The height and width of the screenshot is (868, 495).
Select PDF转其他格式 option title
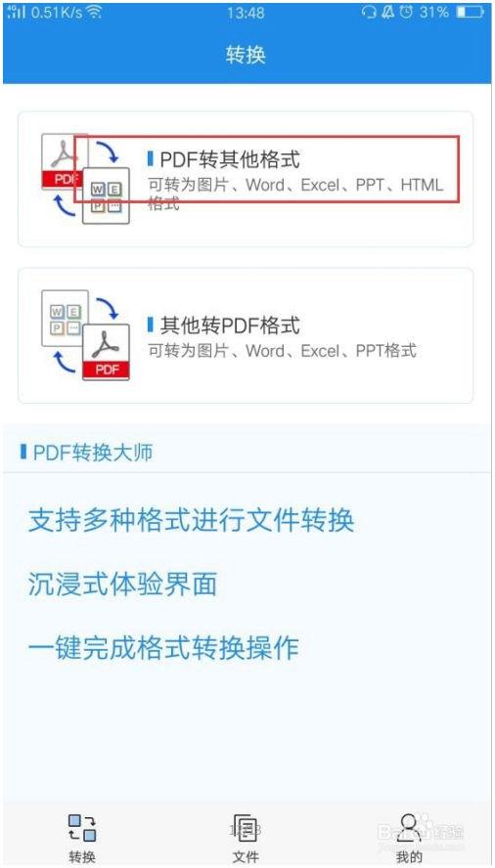pos(230,159)
